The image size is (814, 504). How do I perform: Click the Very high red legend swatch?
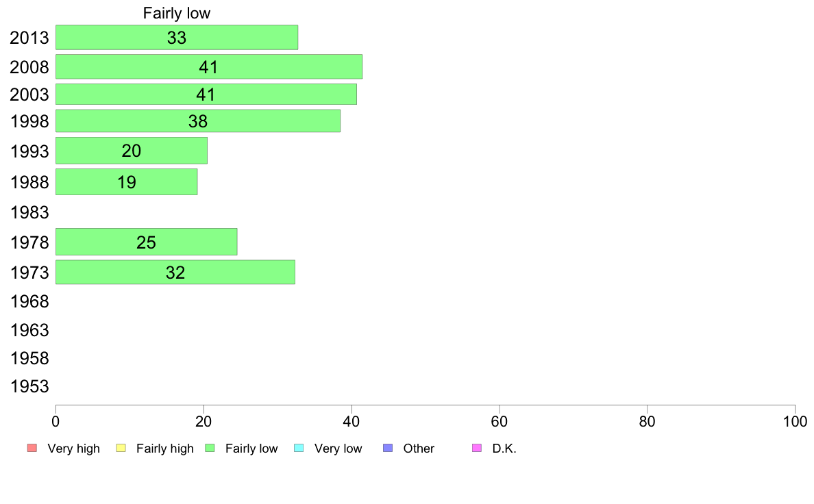pos(32,448)
